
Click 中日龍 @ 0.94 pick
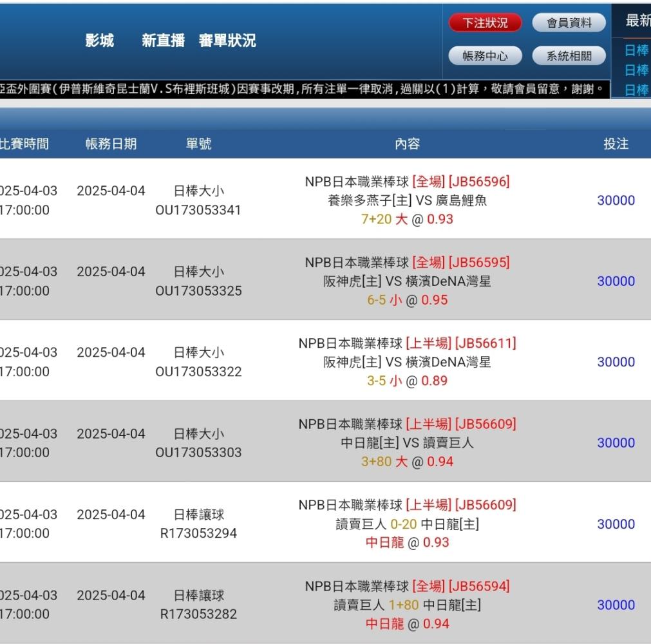[407, 623]
